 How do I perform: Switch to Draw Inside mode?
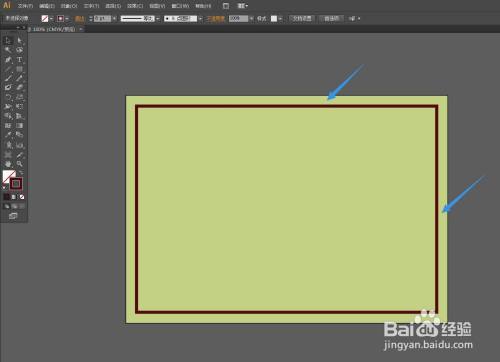pos(22,206)
